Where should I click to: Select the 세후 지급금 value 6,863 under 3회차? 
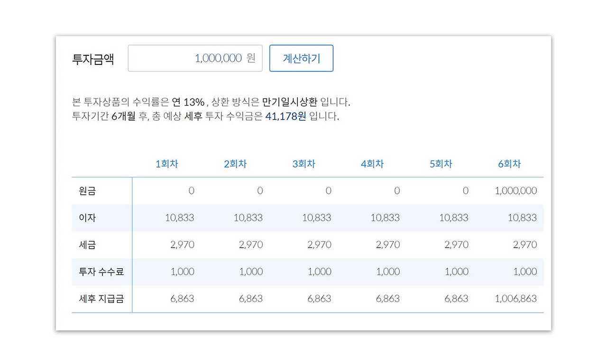click(320, 299)
